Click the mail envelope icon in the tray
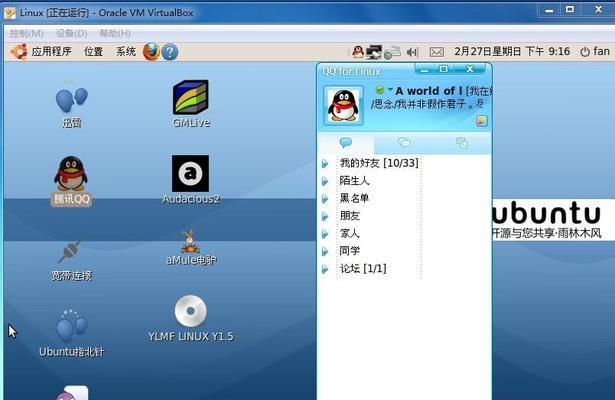This screenshot has height=400, width=615. pyautogui.click(x=436, y=51)
